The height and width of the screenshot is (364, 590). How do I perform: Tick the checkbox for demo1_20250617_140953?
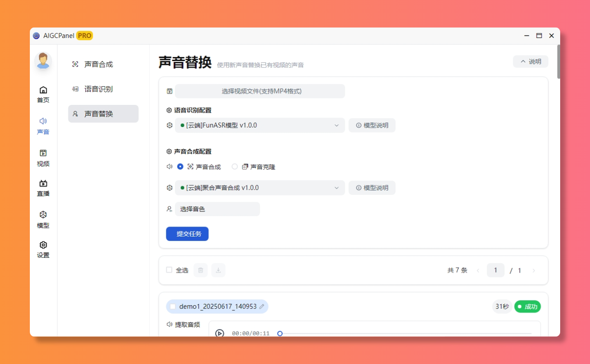(x=173, y=307)
